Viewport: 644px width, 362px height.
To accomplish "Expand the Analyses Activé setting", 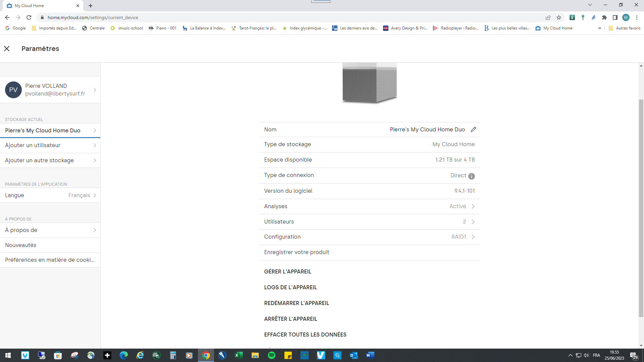I will point(473,206).
